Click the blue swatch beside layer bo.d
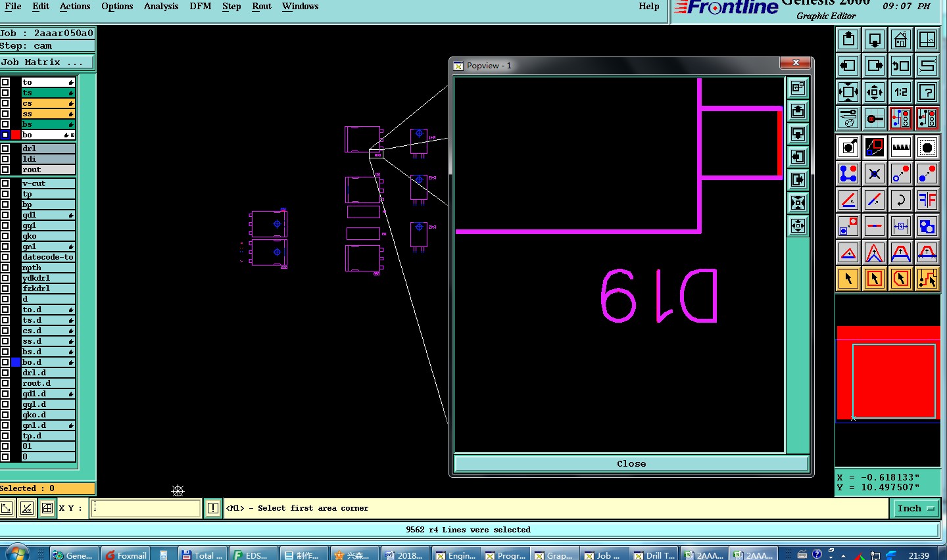 pos(16,362)
